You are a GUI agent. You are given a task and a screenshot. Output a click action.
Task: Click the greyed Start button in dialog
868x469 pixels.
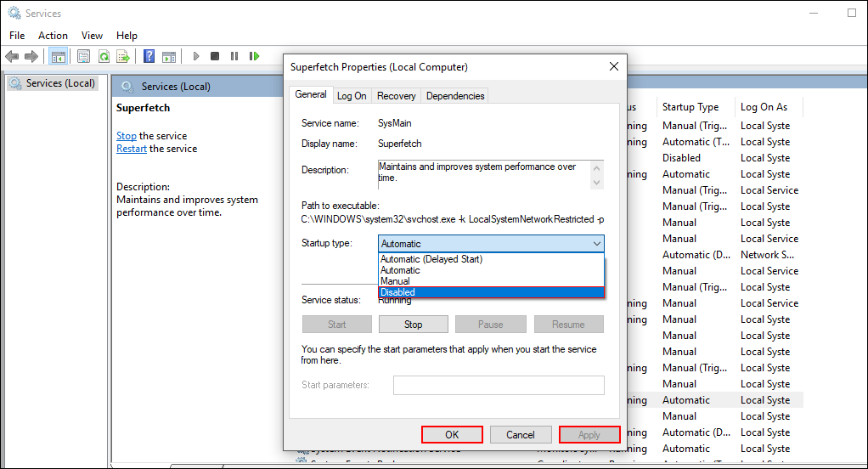pyautogui.click(x=336, y=325)
